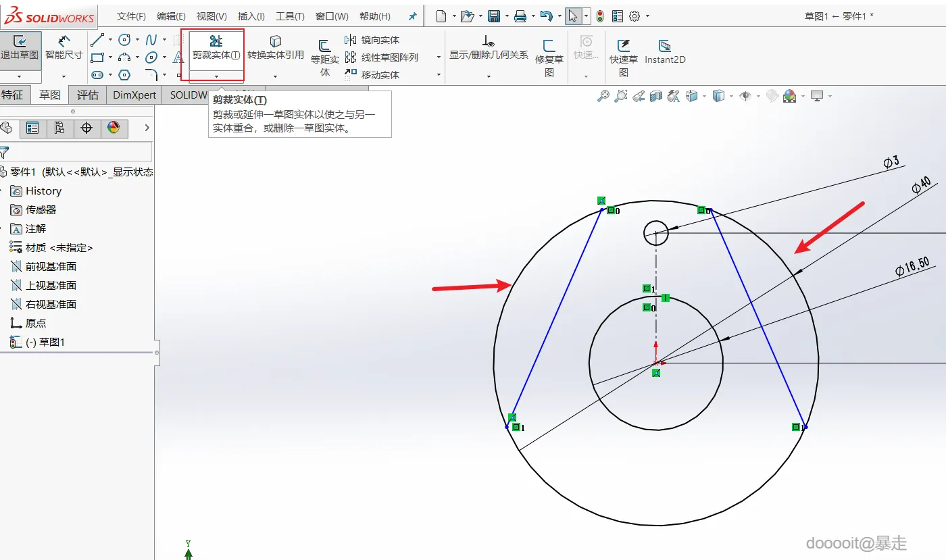Image resolution: width=946 pixels, height=560 pixels.
Task: Open the 窗口(W) menu
Action: [332, 16]
